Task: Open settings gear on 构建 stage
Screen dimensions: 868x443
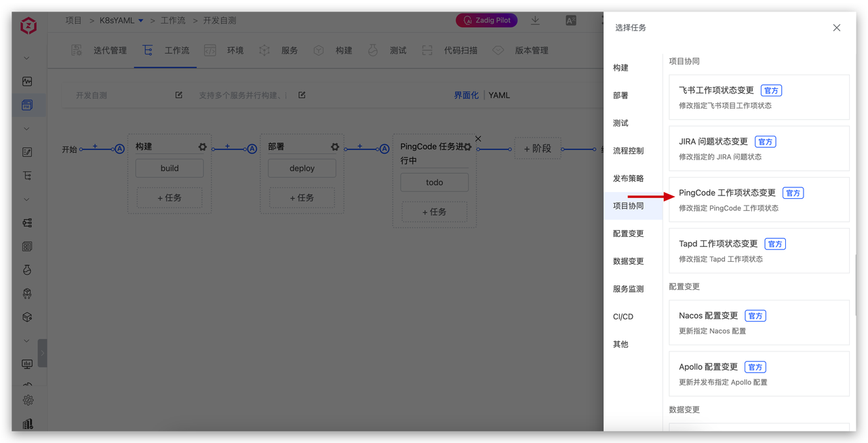Action: coord(202,147)
